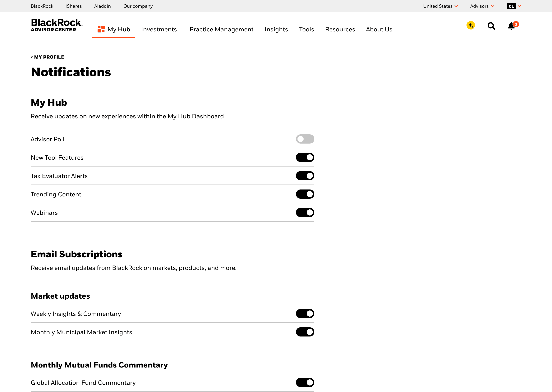Open the Practice Management menu
This screenshot has width=552, height=392.
coord(221,29)
